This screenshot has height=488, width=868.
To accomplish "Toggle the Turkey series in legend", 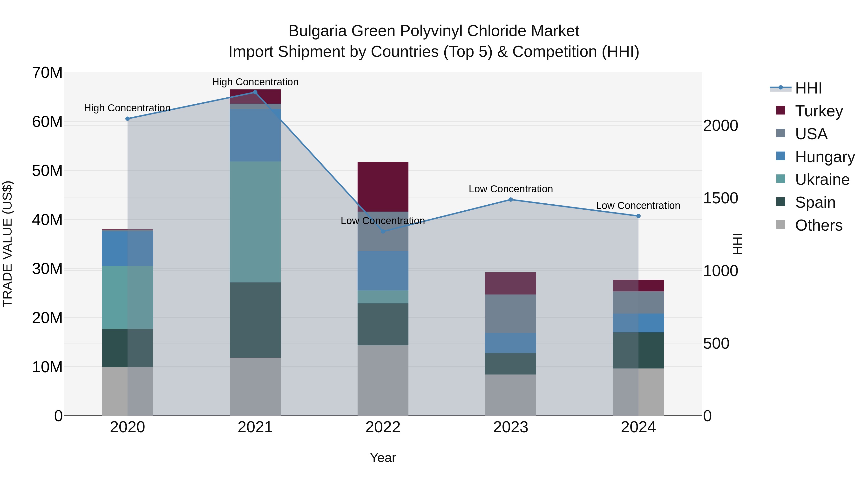I will (809, 111).
